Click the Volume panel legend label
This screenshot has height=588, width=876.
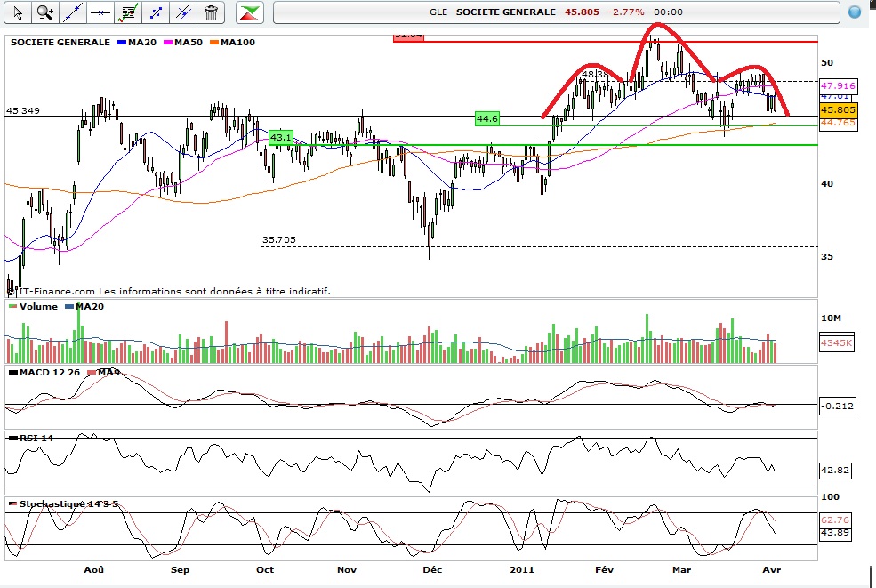[38, 306]
